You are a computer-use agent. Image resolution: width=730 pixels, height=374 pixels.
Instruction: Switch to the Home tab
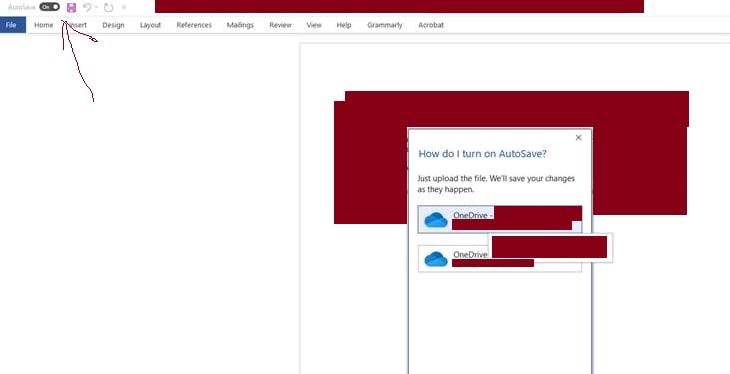pos(44,25)
